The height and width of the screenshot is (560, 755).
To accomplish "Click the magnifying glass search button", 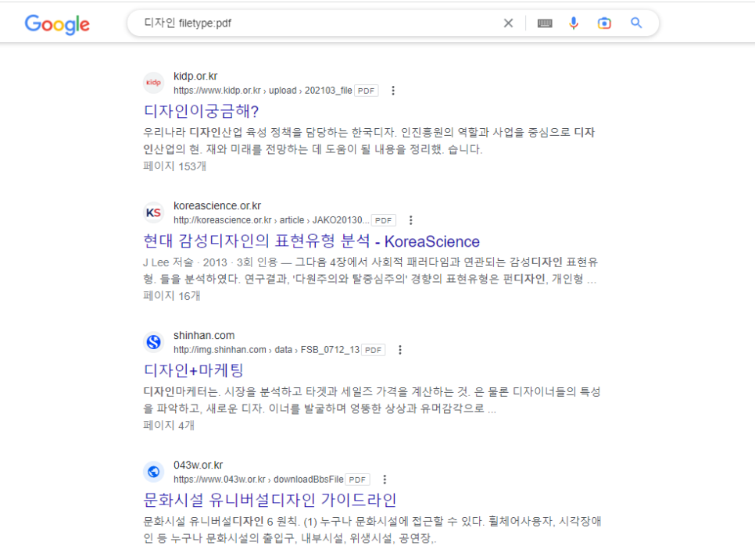I will [636, 23].
